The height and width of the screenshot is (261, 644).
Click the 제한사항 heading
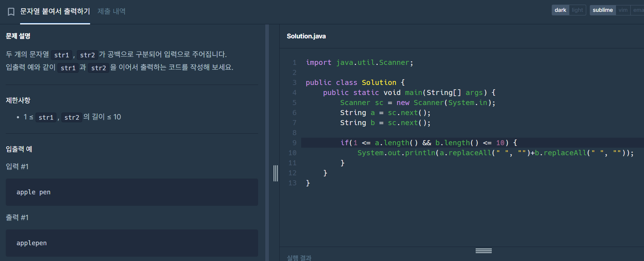coord(18,100)
